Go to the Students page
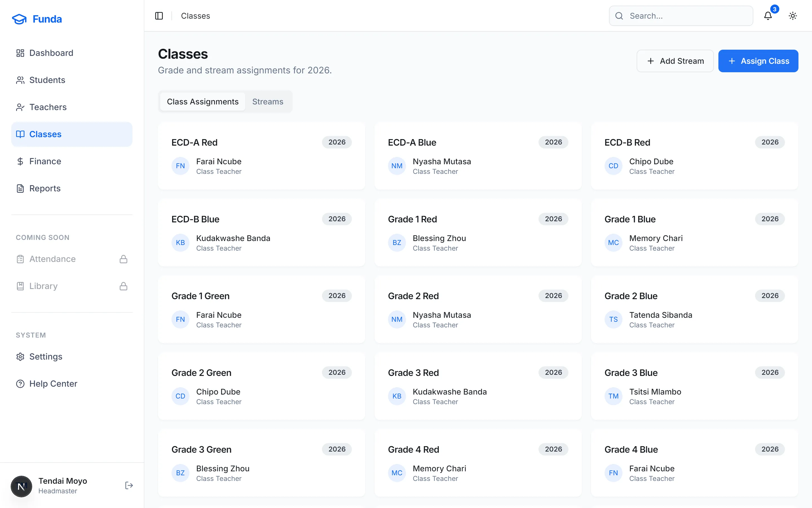The height and width of the screenshot is (508, 812). (72, 80)
